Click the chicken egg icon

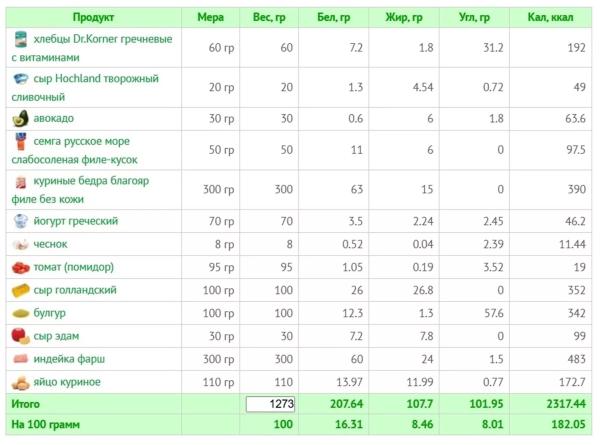click(20, 382)
